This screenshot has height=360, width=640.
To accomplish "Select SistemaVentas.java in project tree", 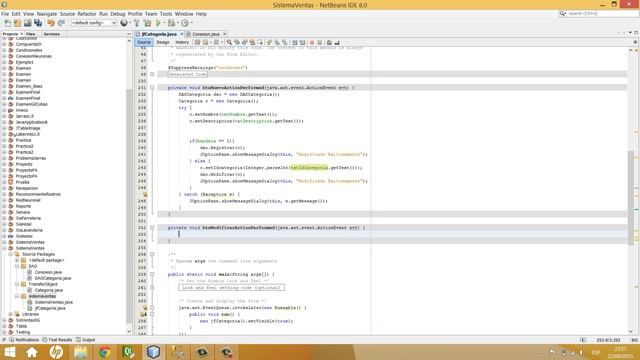I will pyautogui.click(x=53, y=302).
